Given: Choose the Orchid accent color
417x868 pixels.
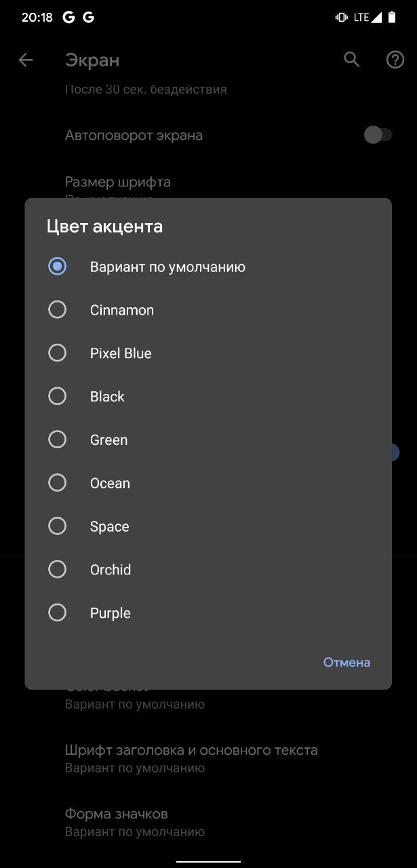Looking at the screenshot, I should tap(208, 570).
